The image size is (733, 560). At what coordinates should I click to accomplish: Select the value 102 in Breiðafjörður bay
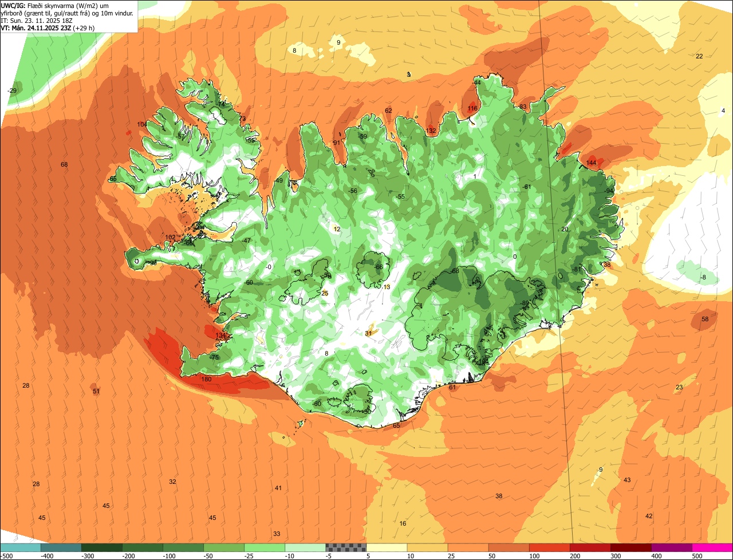(x=170, y=238)
